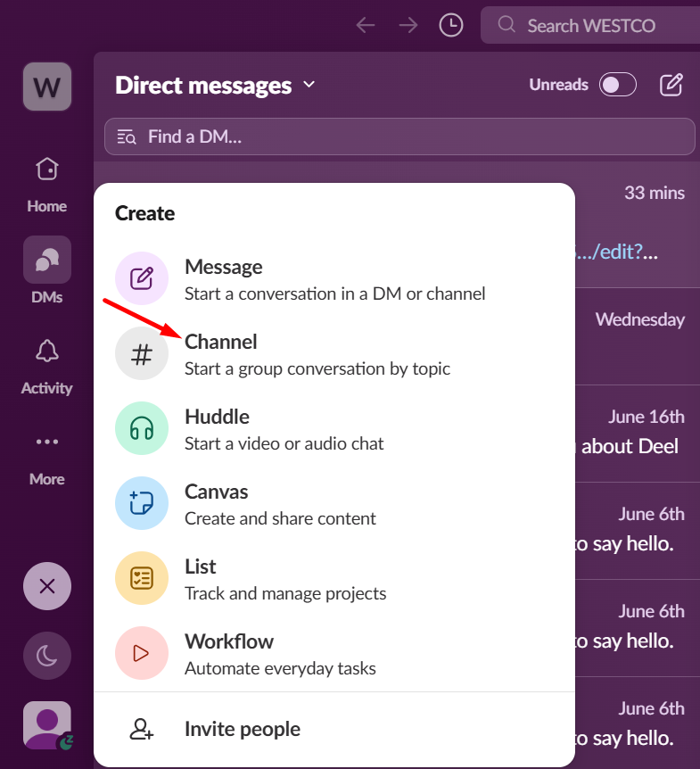
Task: Open the June 16th conversation about Deel
Action: 638,434
